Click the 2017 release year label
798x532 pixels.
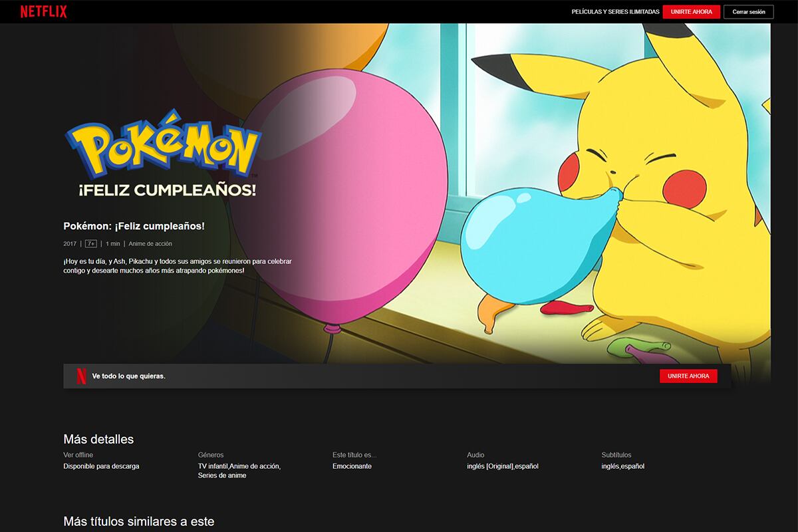68,243
